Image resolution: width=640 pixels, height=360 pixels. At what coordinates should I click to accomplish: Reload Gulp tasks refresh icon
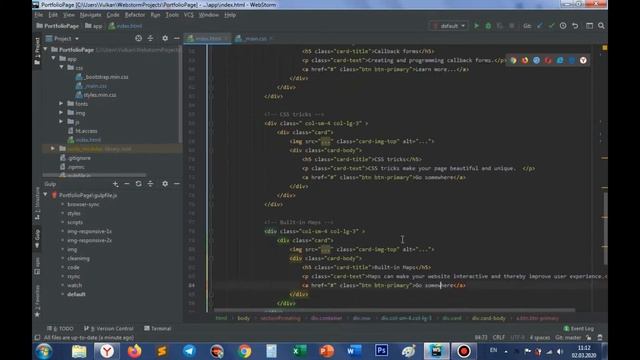tap(138, 184)
